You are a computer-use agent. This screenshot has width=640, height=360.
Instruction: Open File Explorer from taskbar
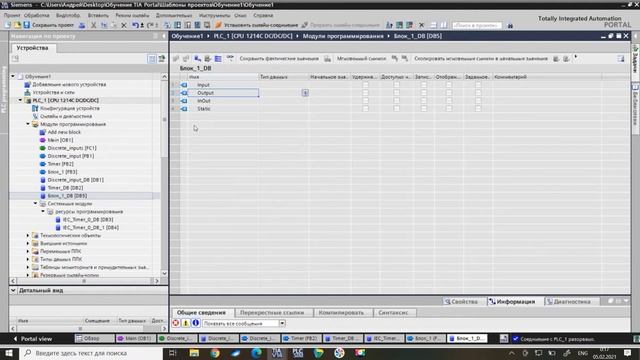[x=194, y=353]
